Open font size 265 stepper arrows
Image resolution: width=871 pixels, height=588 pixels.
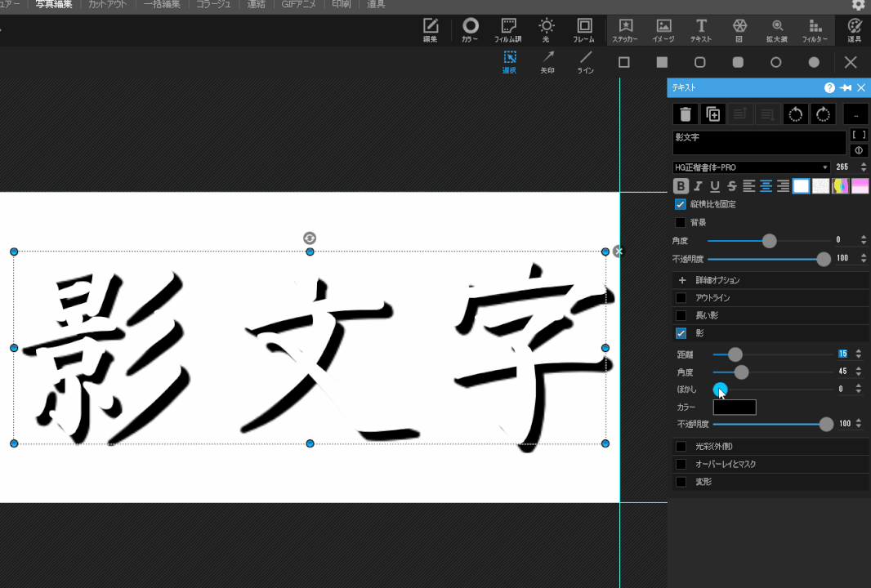863,167
